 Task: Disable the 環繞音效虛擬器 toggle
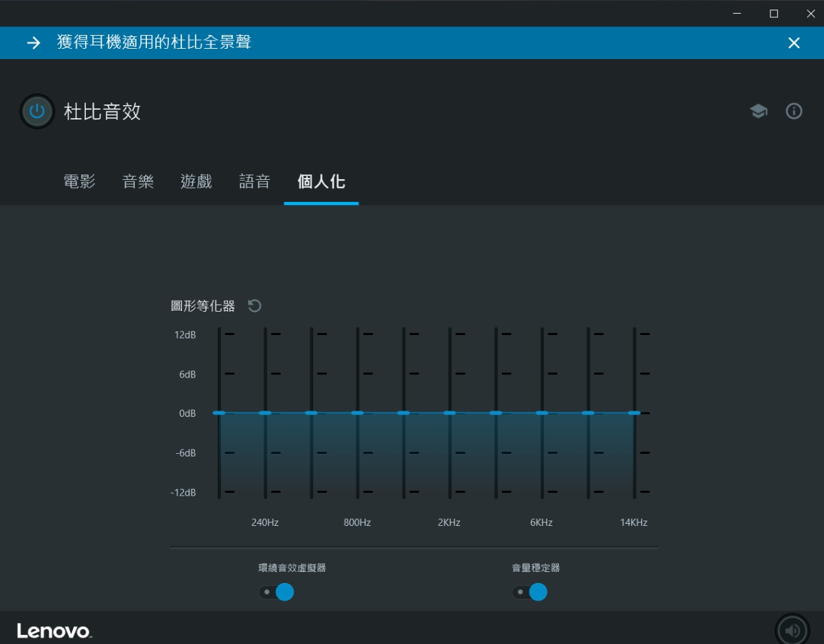276,592
